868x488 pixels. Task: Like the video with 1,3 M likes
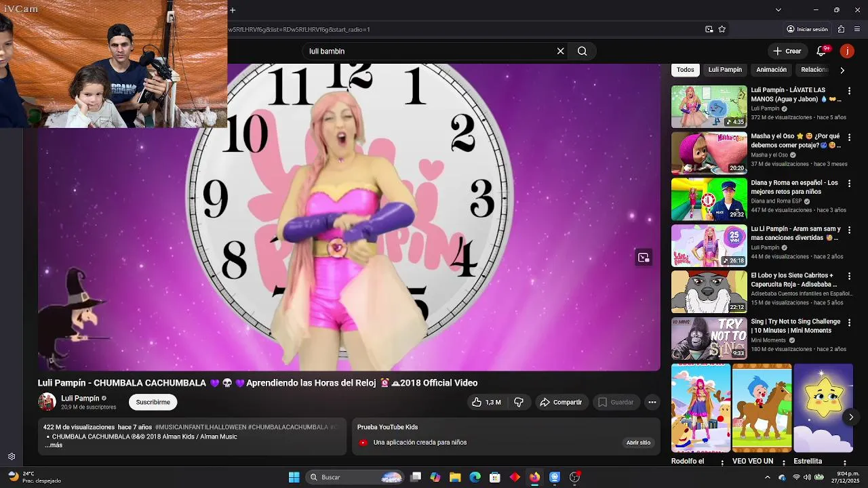(x=486, y=402)
